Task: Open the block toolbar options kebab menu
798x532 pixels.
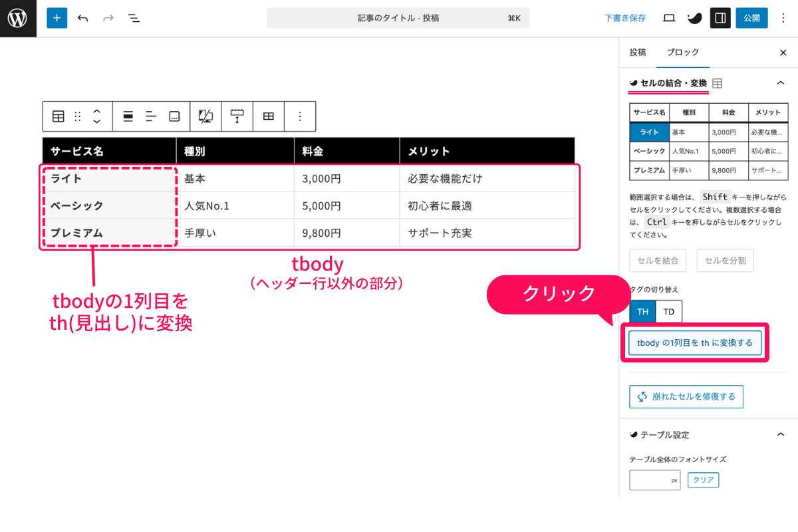Action: [300, 116]
